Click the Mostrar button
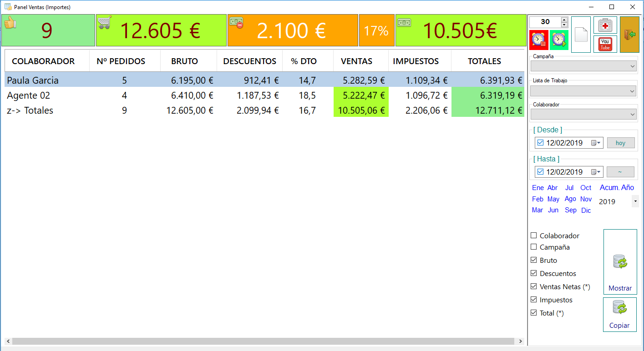 click(620, 262)
